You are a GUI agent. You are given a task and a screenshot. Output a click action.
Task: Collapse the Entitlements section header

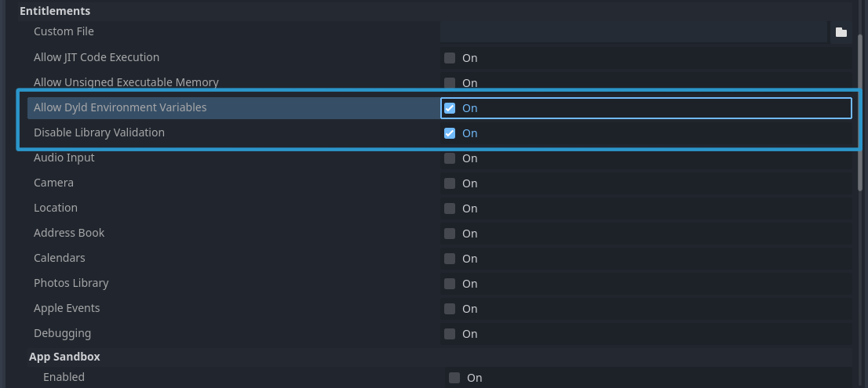(55, 11)
